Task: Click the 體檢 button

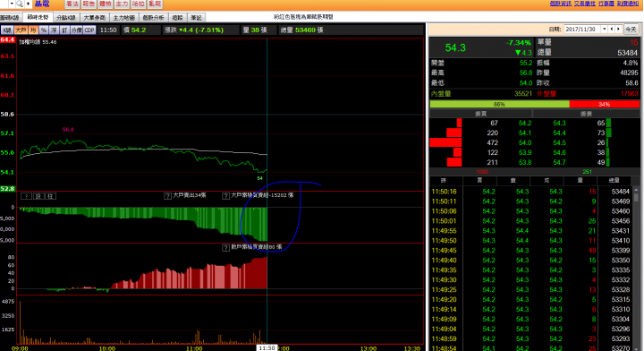Action: 106,4
